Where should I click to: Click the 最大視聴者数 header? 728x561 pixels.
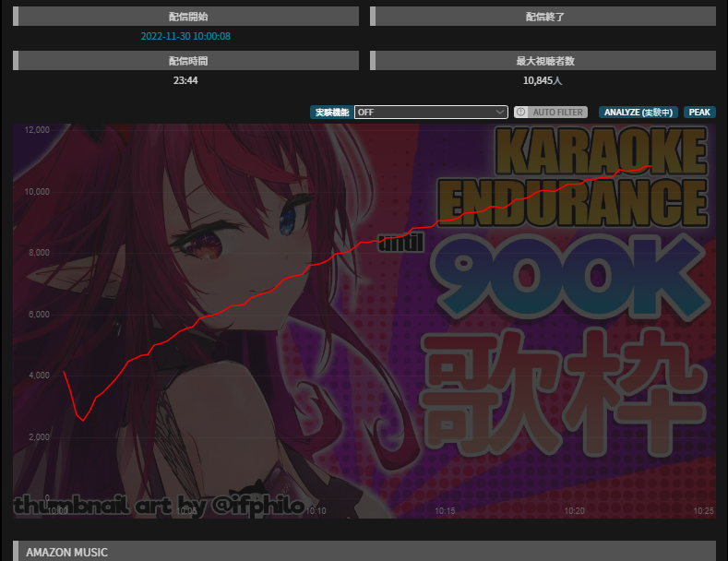[543, 60]
